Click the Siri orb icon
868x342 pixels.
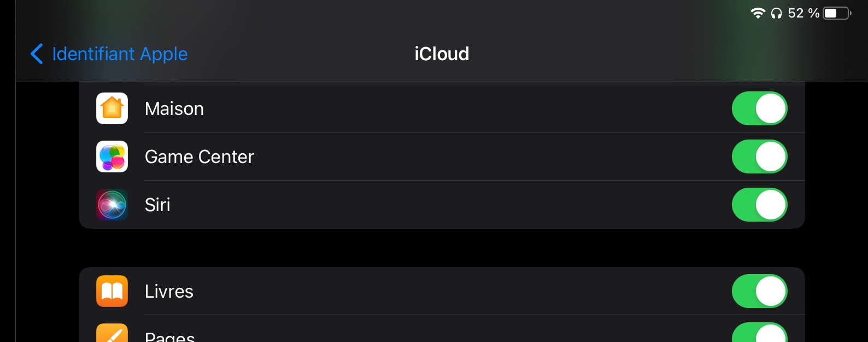pyautogui.click(x=112, y=205)
